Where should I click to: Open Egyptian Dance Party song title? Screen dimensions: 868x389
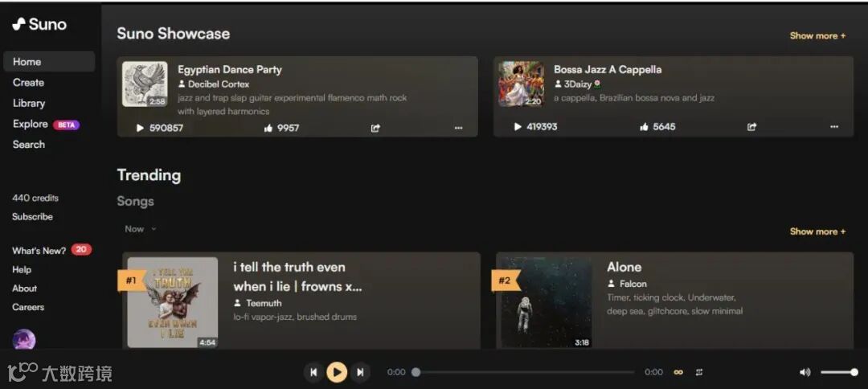pos(229,70)
